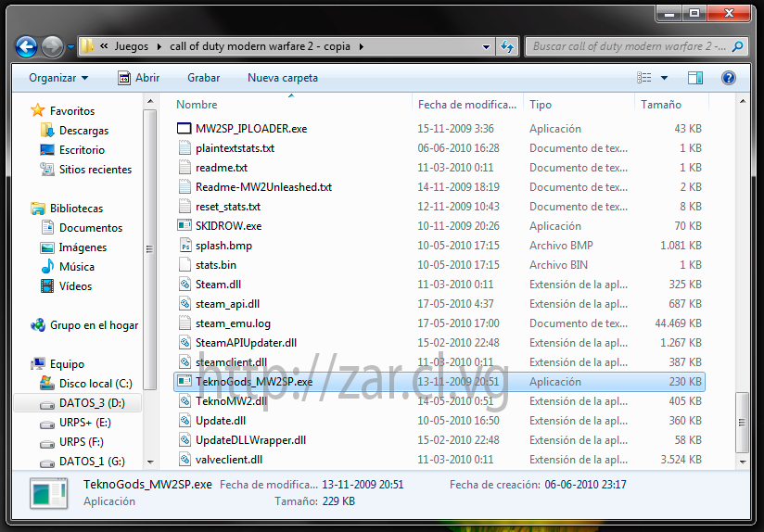This screenshot has height=532, width=764.
Task: Select stats.bin file icon
Action: (185, 265)
